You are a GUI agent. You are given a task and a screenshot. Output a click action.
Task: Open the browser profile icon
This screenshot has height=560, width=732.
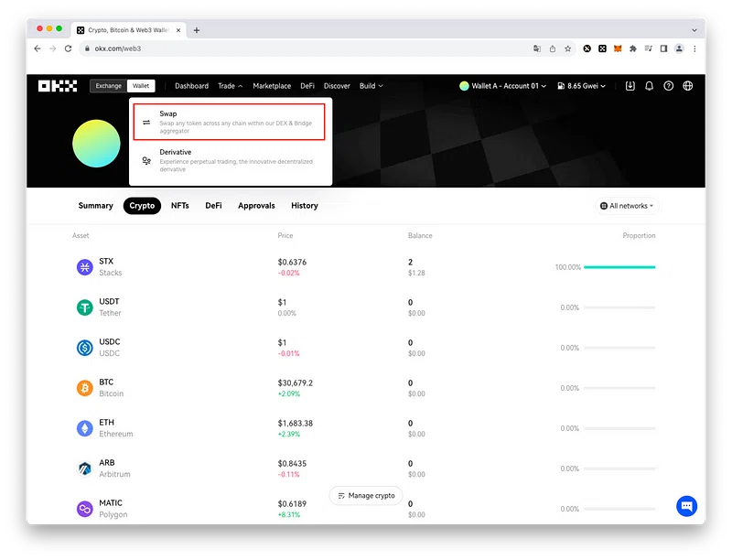pyautogui.click(x=679, y=48)
